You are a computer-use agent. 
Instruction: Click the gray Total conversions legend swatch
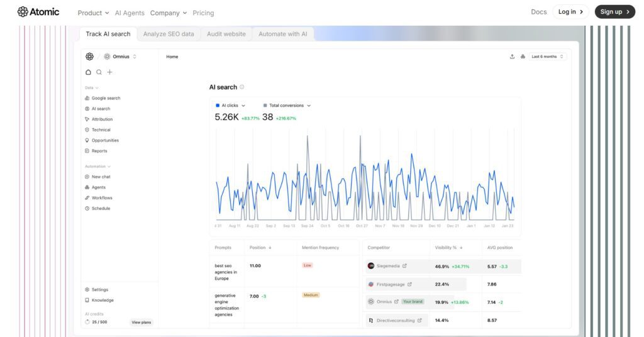[265, 106]
